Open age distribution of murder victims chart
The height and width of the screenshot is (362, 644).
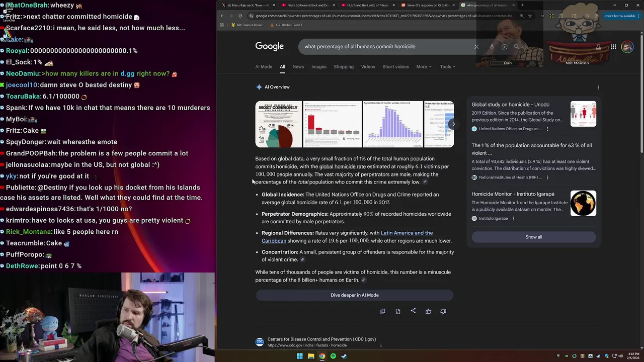[x=393, y=124]
